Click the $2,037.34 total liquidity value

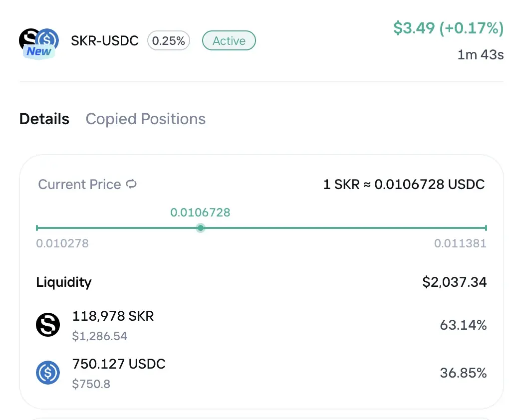point(454,282)
